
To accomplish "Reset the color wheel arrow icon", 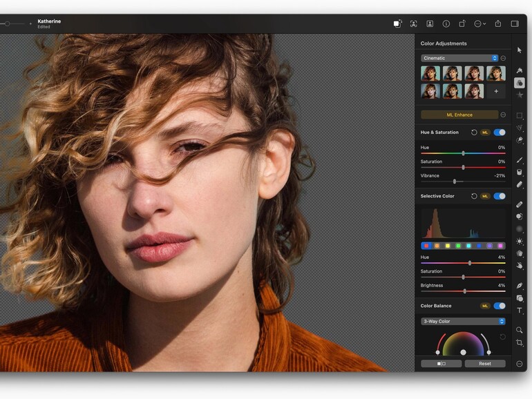I will tap(502, 337).
